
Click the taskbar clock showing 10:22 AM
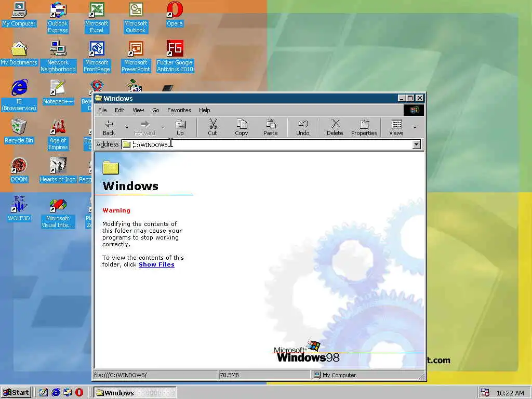click(x=510, y=393)
